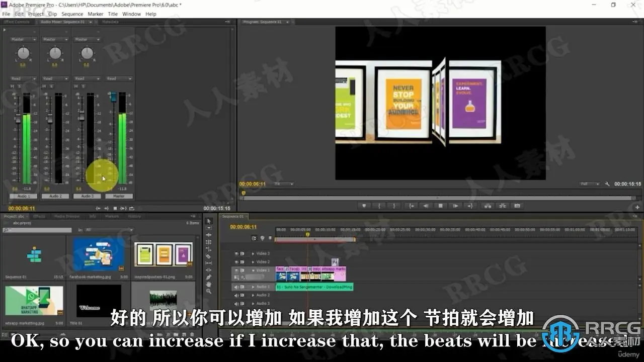Viewport: 644px width, 362px height.
Task: Stop playback in the Program monitor
Action: point(441,206)
